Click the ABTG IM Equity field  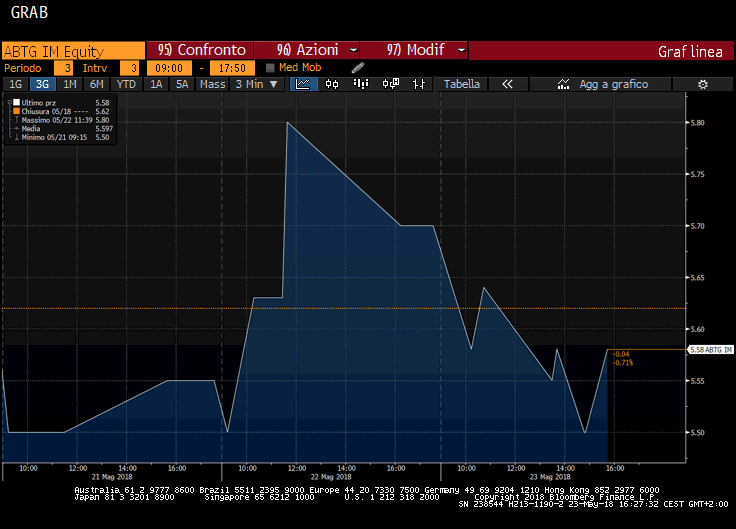tap(74, 51)
